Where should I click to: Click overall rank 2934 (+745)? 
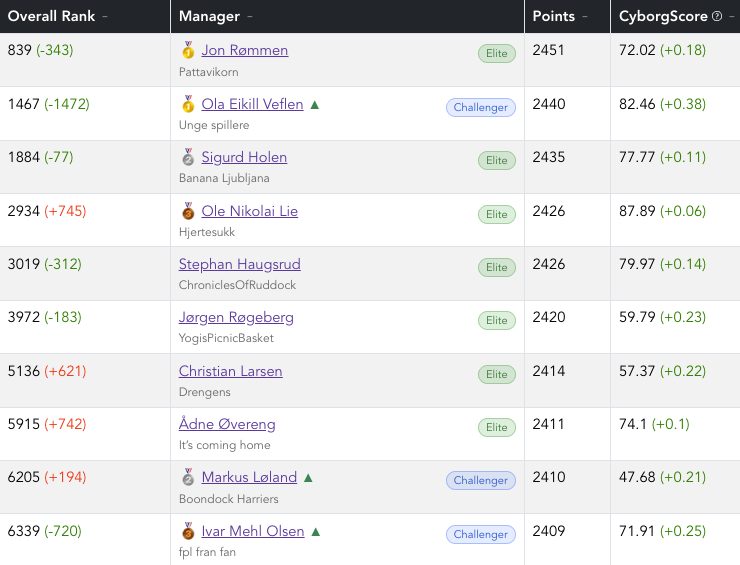click(47, 211)
